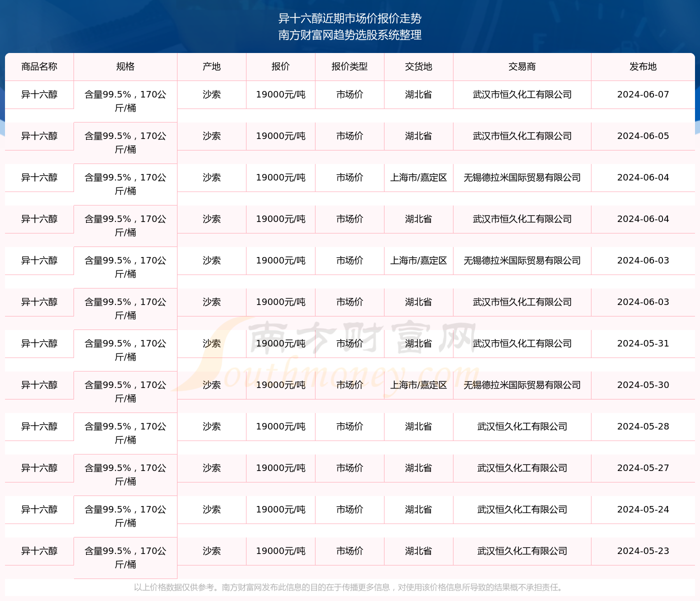This screenshot has height=601, width=700.
Task: Click 19000元/吨 in the 2024-05-23 row
Action: [281, 551]
